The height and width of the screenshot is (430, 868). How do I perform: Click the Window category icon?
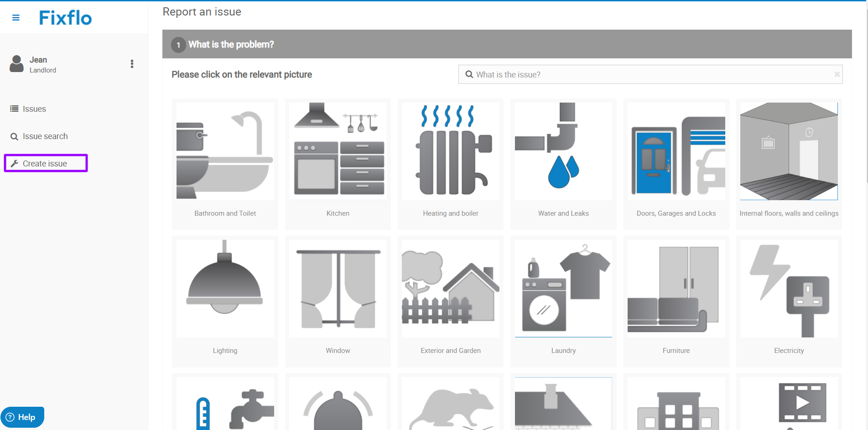tap(338, 288)
